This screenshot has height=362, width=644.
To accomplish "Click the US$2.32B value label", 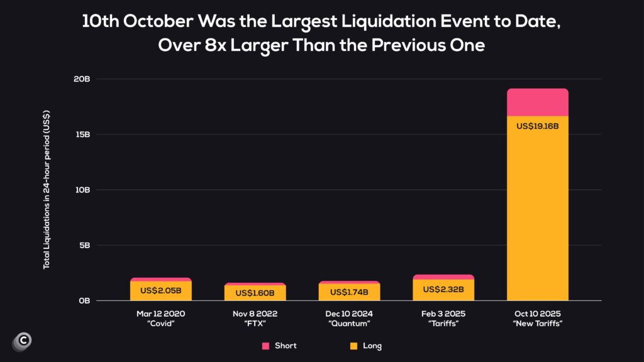I will (x=443, y=290).
